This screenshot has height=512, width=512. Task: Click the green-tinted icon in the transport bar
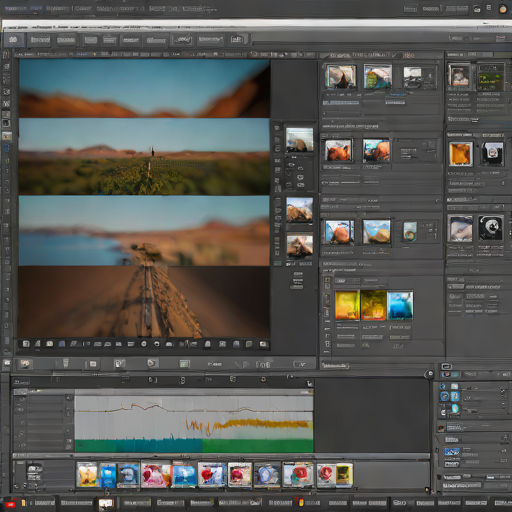pyautogui.click(x=184, y=364)
